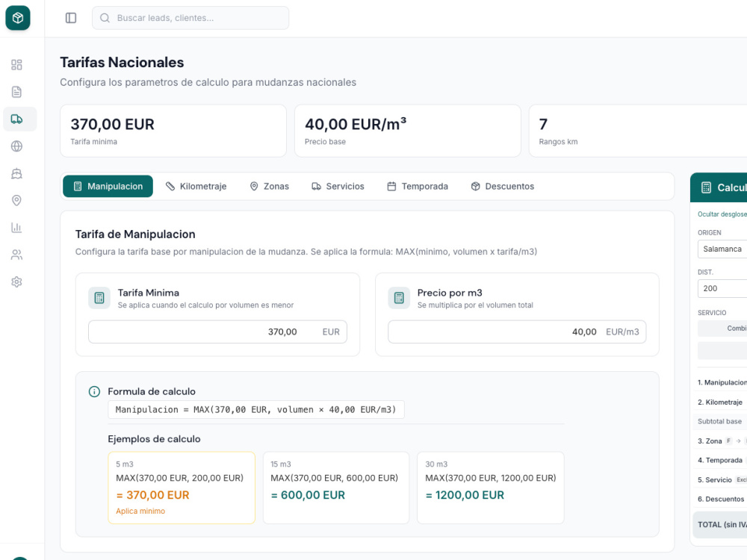Click the Precio por m3 value field
747x560 pixels.
pyautogui.click(x=517, y=332)
